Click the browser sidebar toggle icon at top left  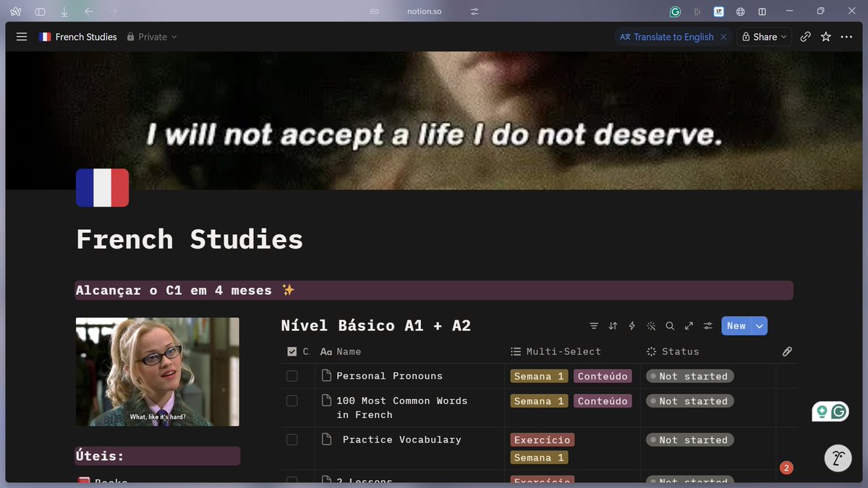tap(40, 12)
